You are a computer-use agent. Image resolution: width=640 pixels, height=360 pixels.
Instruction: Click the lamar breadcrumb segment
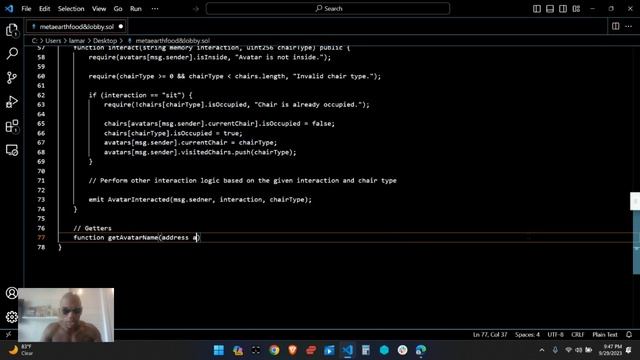tap(77, 41)
